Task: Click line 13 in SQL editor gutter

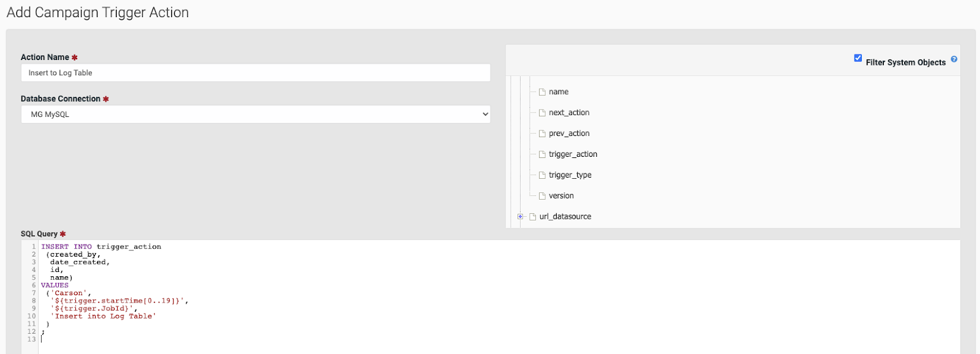Action: coord(31,339)
